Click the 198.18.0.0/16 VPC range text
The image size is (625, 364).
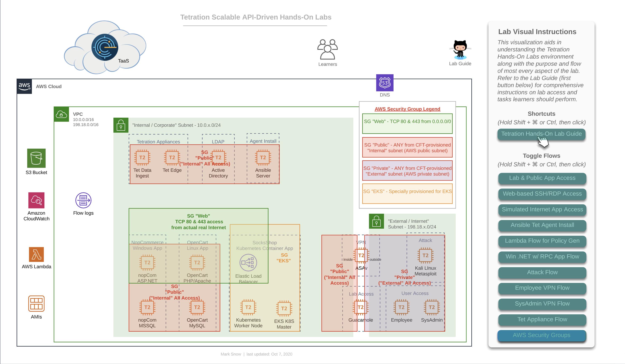[x=86, y=125]
